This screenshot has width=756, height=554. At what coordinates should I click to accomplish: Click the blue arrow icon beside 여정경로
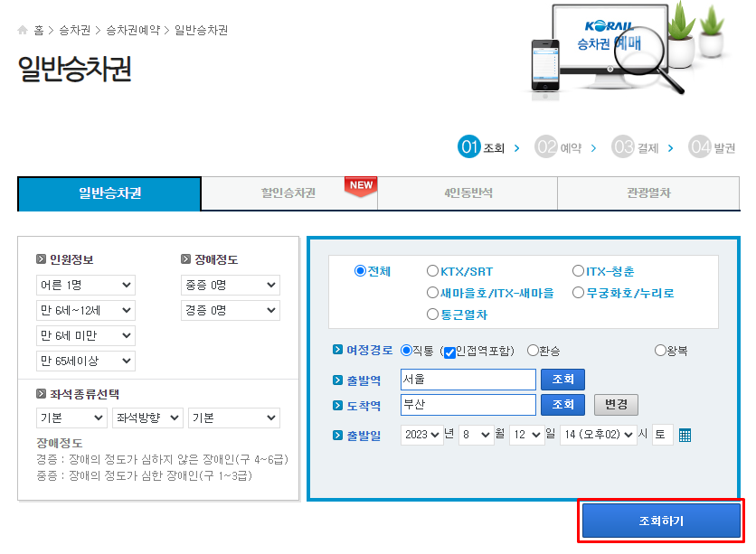[337, 349]
